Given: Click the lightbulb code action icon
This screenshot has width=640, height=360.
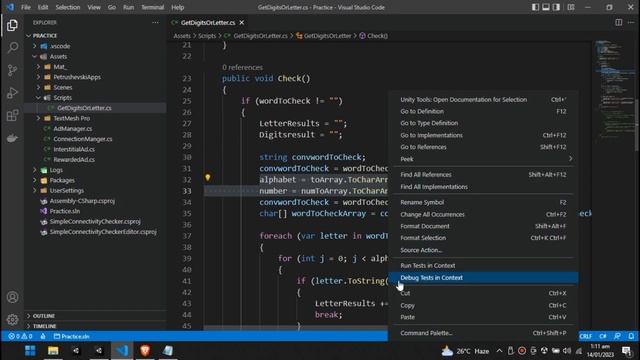Looking at the screenshot, I should pos(207,178).
